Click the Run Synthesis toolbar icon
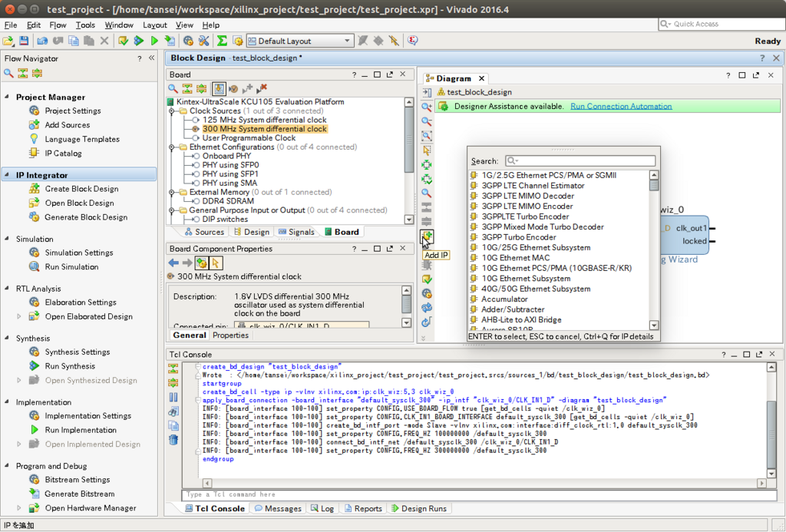 139,41
